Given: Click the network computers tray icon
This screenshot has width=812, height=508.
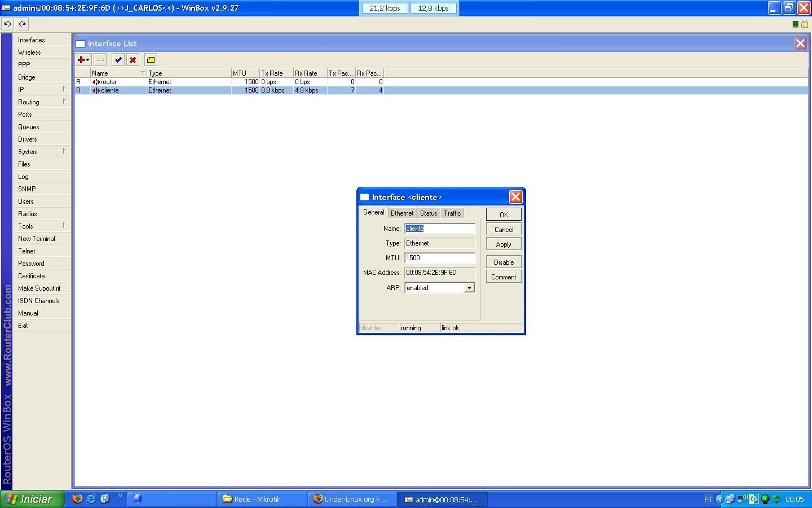Looking at the screenshot, I should (x=731, y=499).
